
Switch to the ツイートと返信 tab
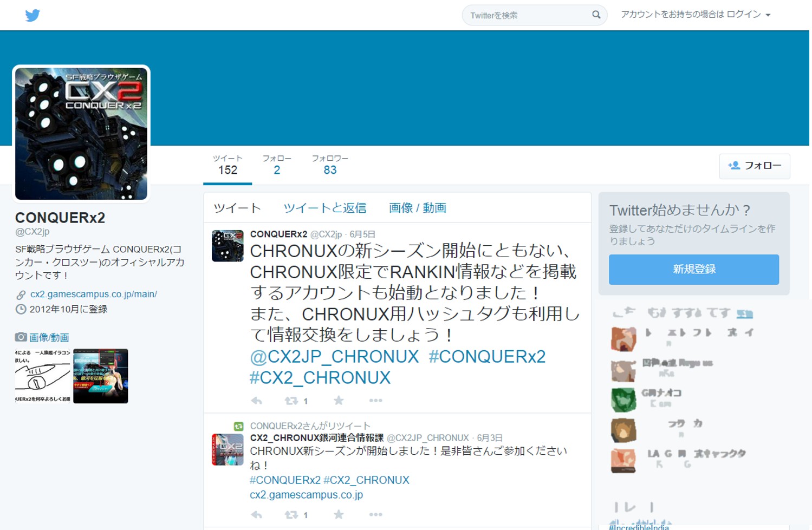click(x=325, y=208)
